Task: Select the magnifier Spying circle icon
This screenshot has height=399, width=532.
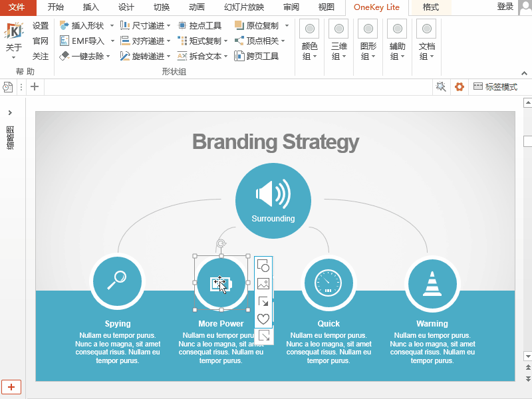Action: 118,282
